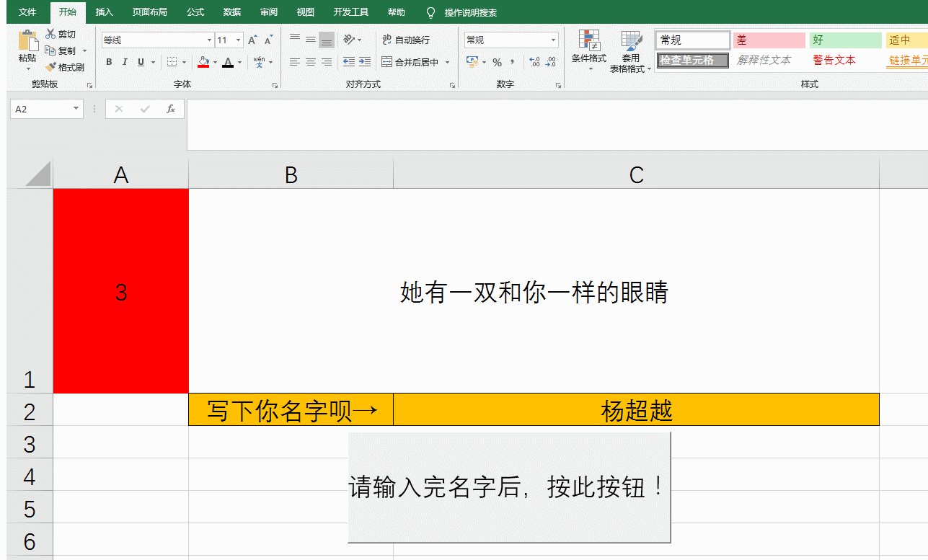Open merge and center dropdown arrow
Screen dimensions: 928x560
(x=447, y=62)
